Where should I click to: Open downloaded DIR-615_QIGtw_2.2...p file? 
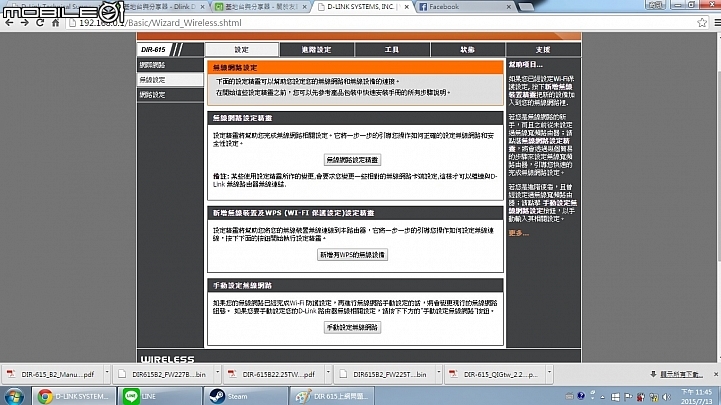[495, 375]
